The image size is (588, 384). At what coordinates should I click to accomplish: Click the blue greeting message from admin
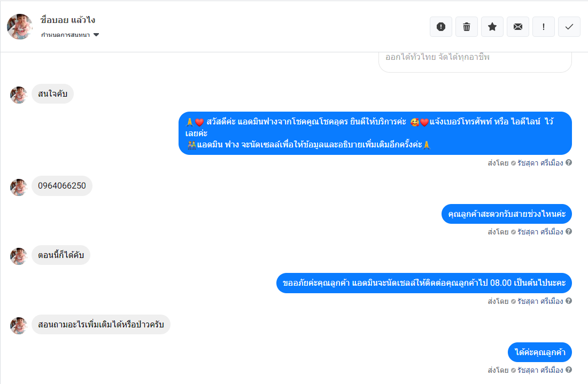click(375, 133)
